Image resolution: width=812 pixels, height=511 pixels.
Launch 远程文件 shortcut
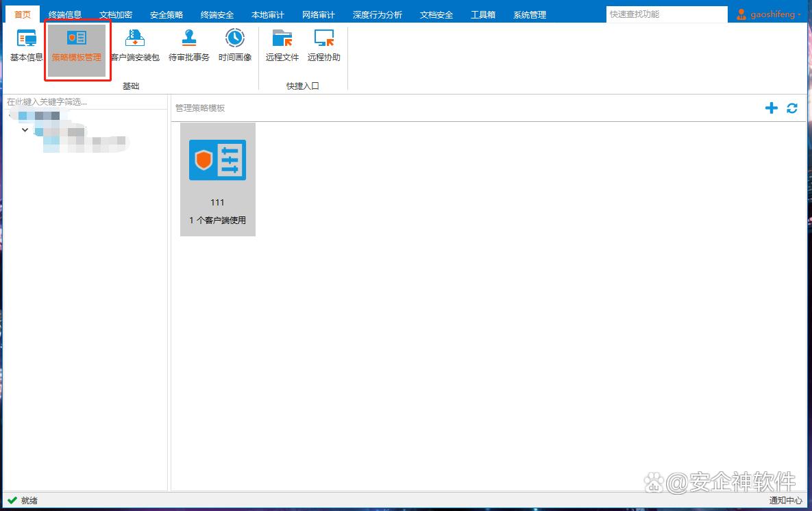point(282,46)
